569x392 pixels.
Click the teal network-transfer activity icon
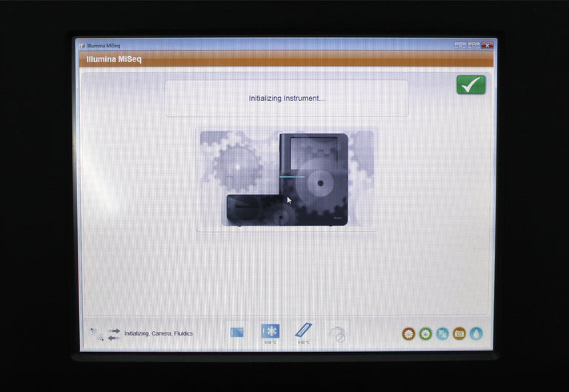442,333
